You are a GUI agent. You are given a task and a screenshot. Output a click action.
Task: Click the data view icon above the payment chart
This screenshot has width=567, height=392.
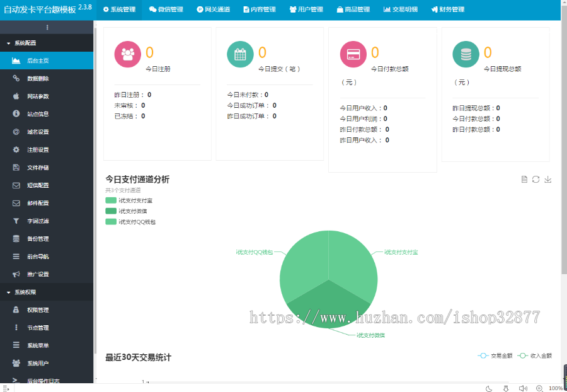click(x=524, y=180)
